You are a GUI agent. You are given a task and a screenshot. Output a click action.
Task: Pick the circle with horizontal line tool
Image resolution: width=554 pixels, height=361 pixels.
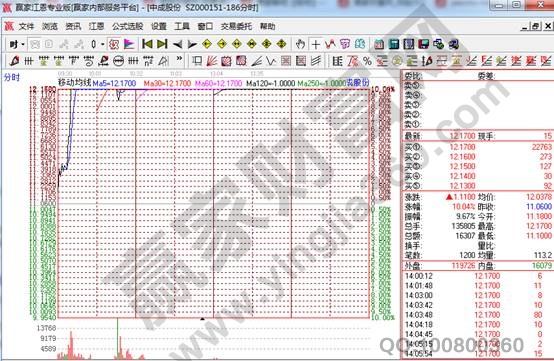(118, 61)
